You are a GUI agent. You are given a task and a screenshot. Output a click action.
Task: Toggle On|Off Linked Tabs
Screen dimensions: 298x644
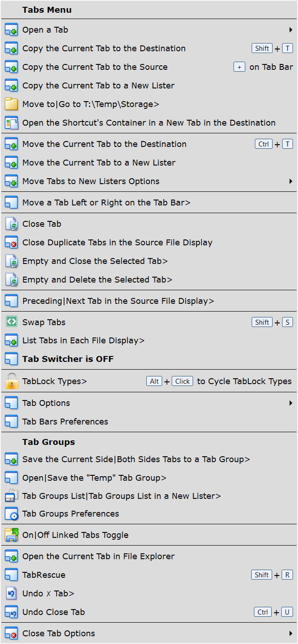[x=75, y=535]
